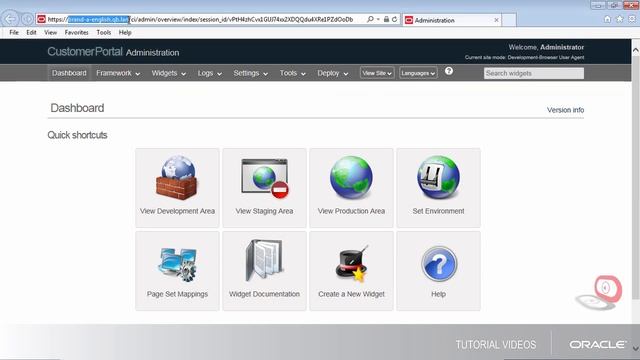Open the View Site dropdown button
Image resolution: width=640 pixels, height=360 pixels.
pos(377,73)
